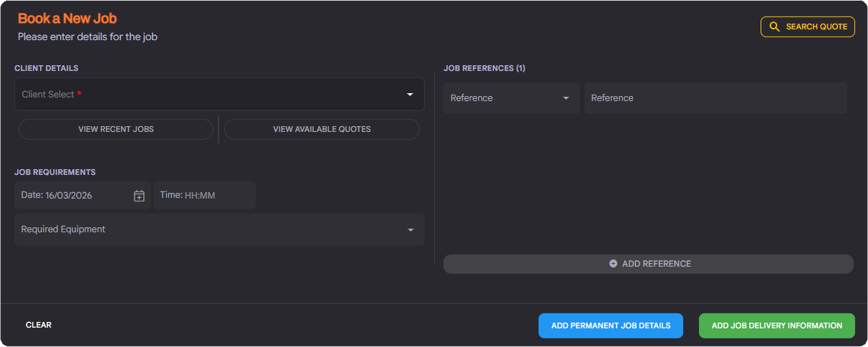Open the calendar date picker icon
Screen dimensions: 868x347
[140, 196]
